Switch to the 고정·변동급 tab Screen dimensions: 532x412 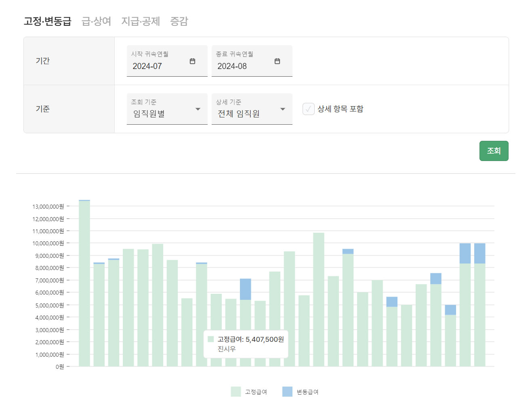(47, 21)
